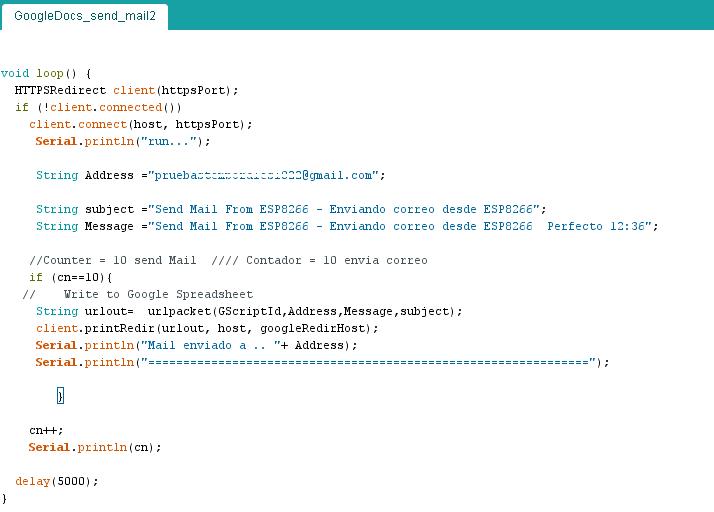
Task: Click the 'if (!client.connected())' line
Action: (98, 108)
